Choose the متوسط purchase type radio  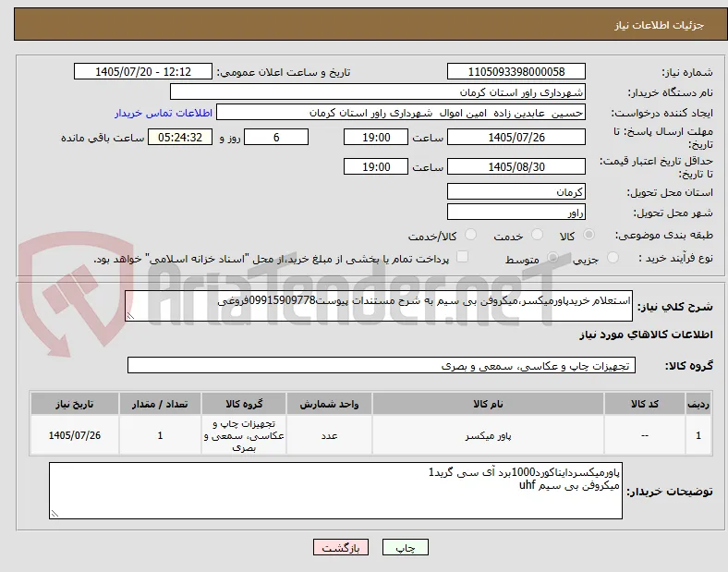click(x=552, y=258)
